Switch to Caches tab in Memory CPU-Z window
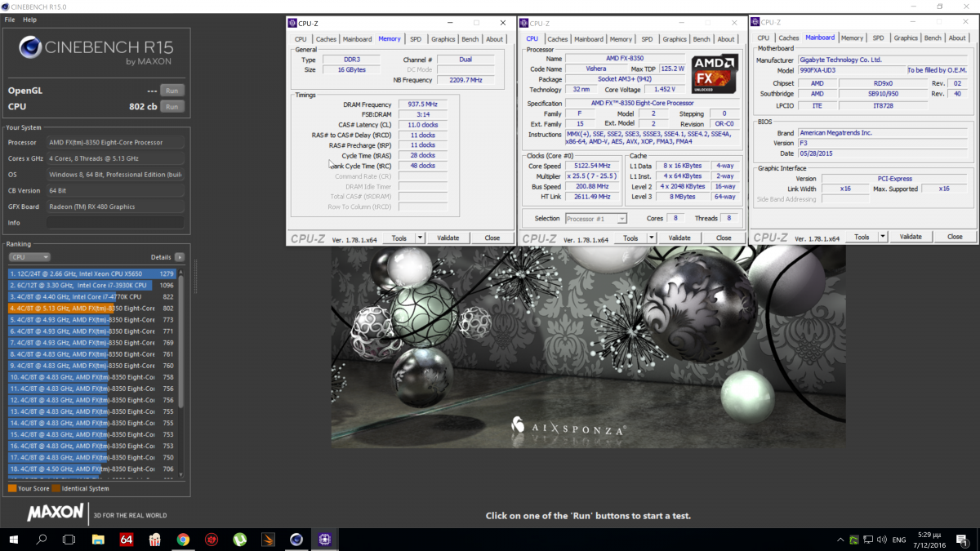This screenshot has height=551, width=980. coord(327,39)
